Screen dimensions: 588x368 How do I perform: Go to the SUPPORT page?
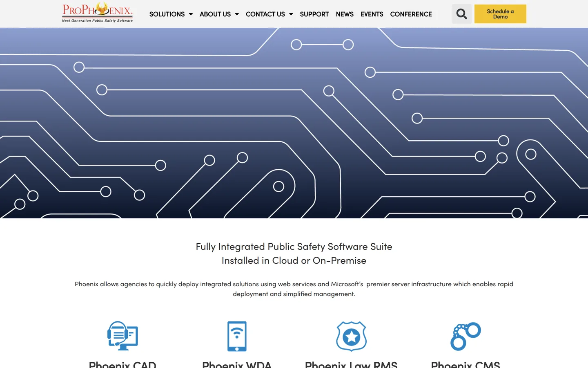314,14
